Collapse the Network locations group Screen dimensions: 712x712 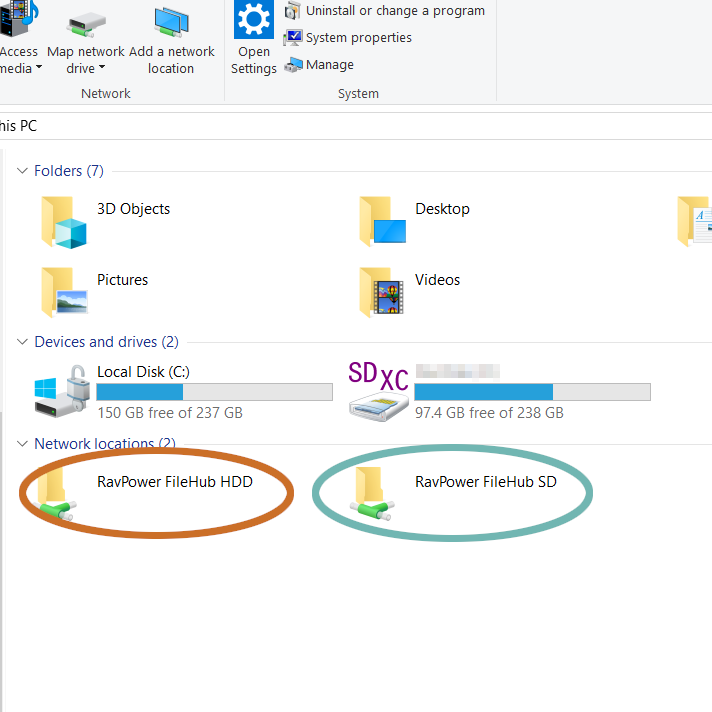22,444
